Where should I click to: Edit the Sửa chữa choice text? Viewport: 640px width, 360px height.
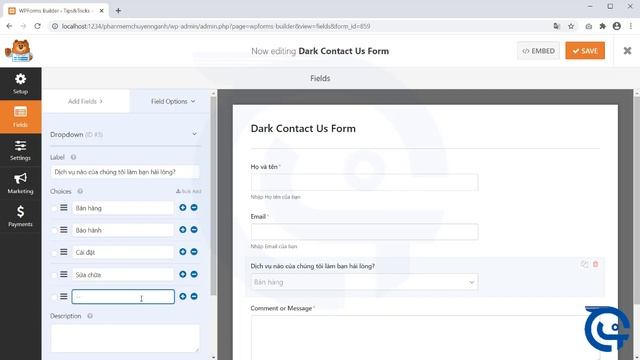point(123,275)
